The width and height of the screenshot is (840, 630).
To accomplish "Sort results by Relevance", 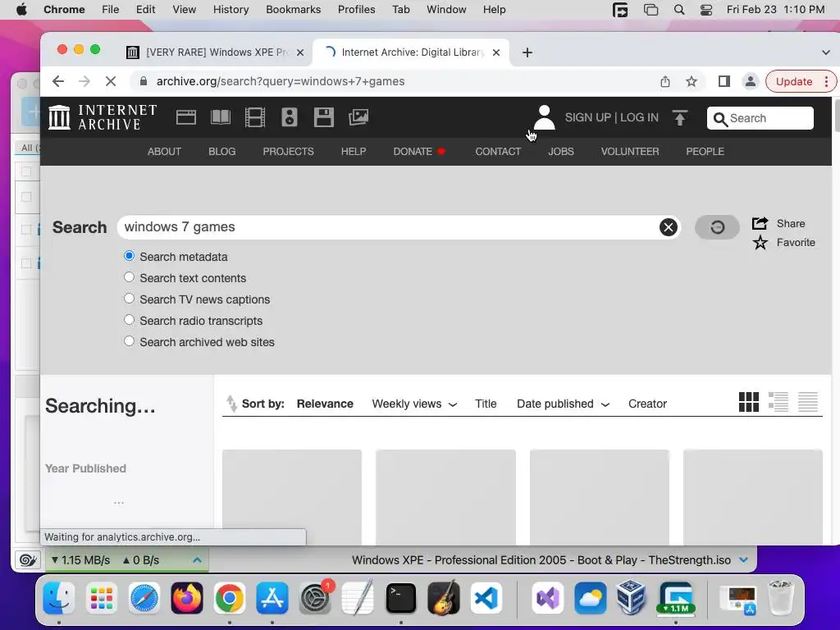I will (x=325, y=404).
